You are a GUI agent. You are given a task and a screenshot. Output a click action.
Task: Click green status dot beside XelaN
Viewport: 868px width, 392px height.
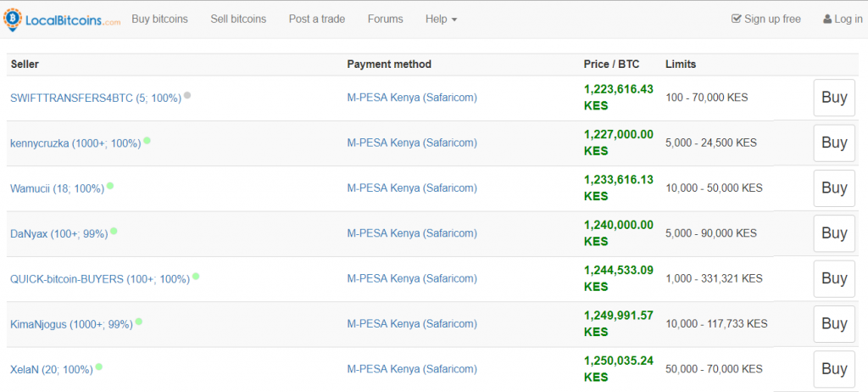(x=99, y=367)
